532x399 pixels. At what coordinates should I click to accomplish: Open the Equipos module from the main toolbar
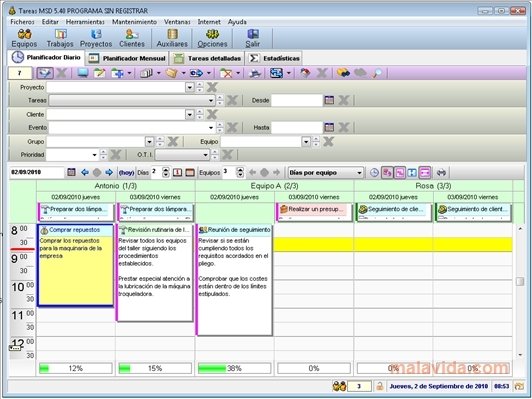click(x=24, y=38)
